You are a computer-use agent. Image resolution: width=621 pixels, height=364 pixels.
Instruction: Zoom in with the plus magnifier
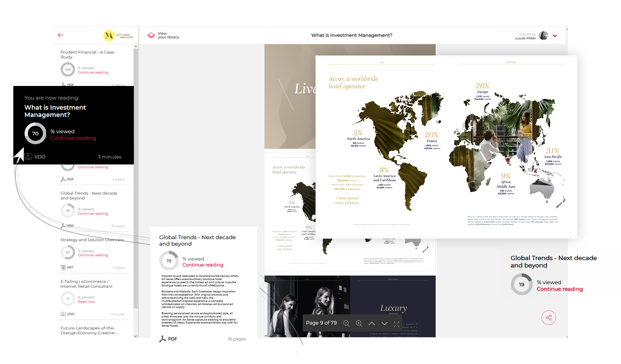point(359,323)
